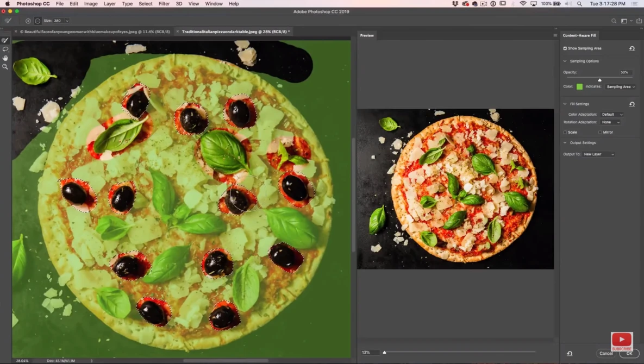This screenshot has width=644, height=364.
Task: Click the Opacity 50% value field
Action: [626, 73]
